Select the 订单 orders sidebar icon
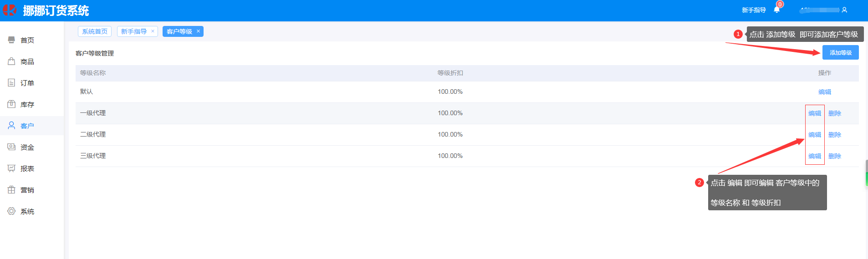 point(11,83)
